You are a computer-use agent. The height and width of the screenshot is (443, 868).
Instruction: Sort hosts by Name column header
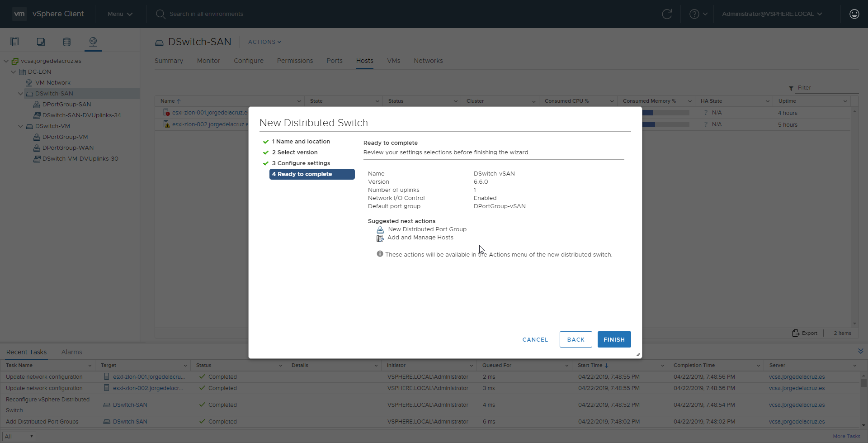pos(170,101)
